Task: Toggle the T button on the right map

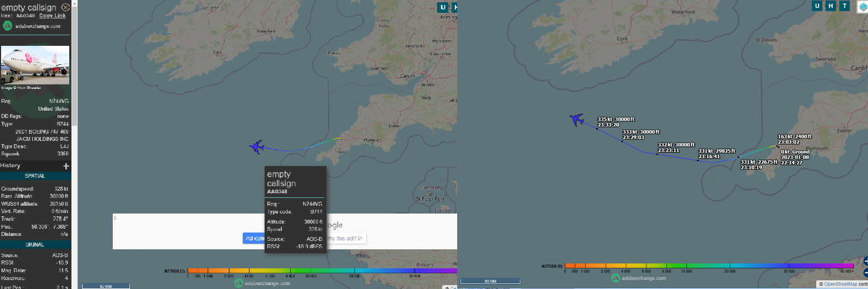Action: 845,6
